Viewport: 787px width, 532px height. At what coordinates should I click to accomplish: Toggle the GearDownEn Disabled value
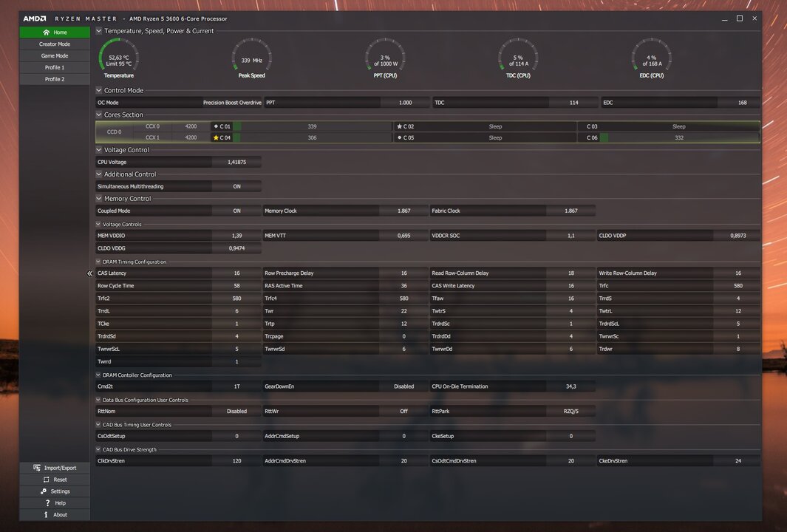(403, 386)
